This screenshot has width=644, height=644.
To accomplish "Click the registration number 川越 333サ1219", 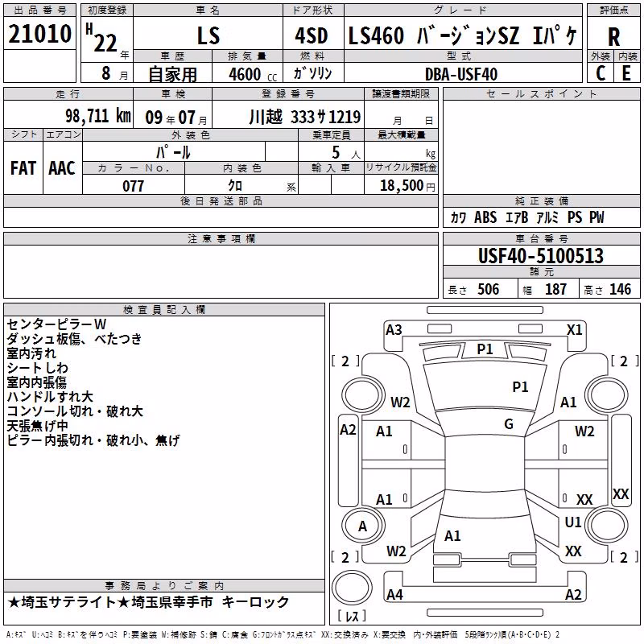I will click(x=305, y=117).
